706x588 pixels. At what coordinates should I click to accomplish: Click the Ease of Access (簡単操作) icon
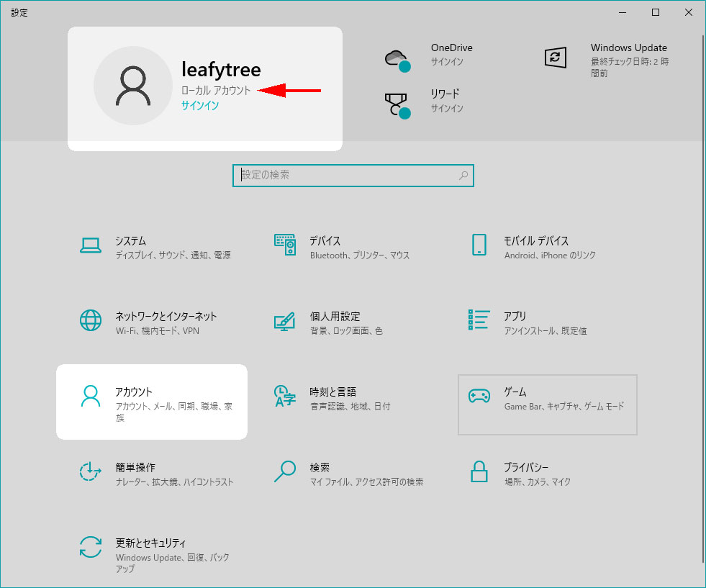[x=91, y=472]
